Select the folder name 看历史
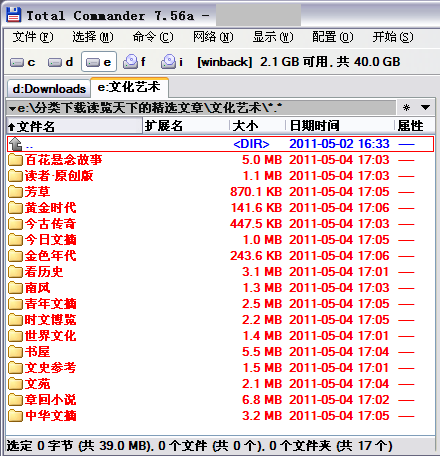This screenshot has height=456, width=440. click(x=44, y=272)
